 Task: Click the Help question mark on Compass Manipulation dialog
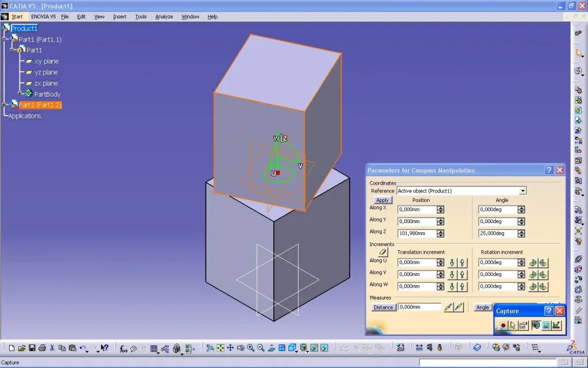[x=549, y=170]
